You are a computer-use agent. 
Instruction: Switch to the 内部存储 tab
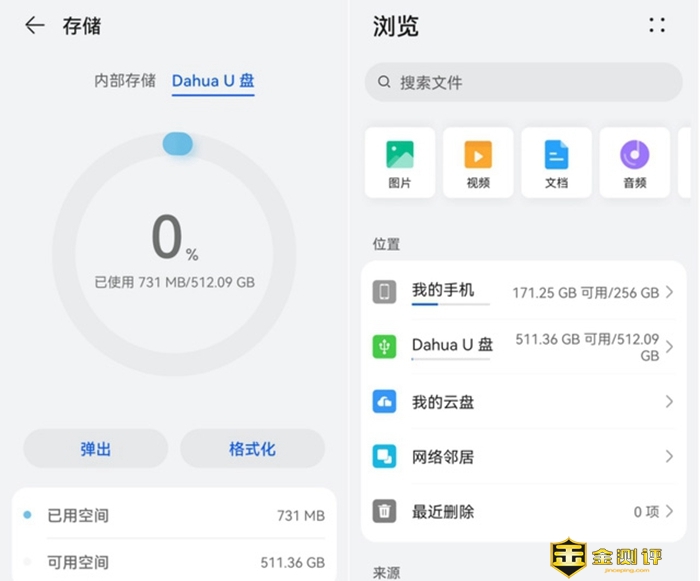click(x=125, y=81)
